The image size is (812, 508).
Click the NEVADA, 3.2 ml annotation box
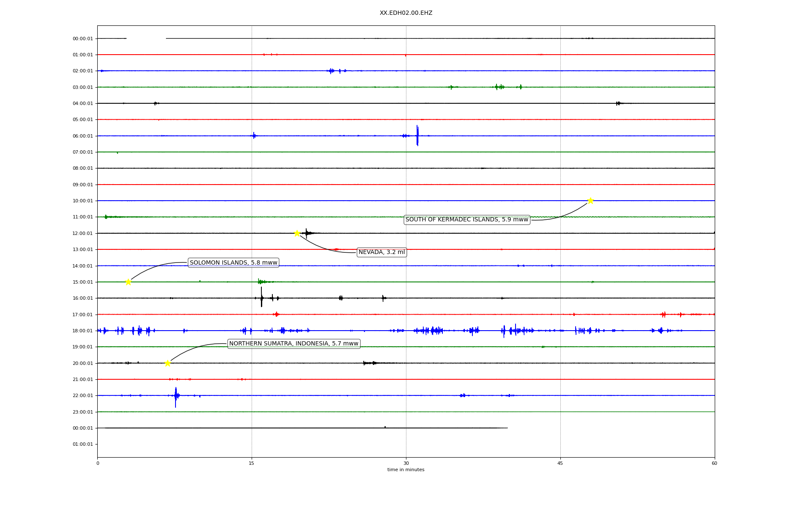click(x=381, y=252)
